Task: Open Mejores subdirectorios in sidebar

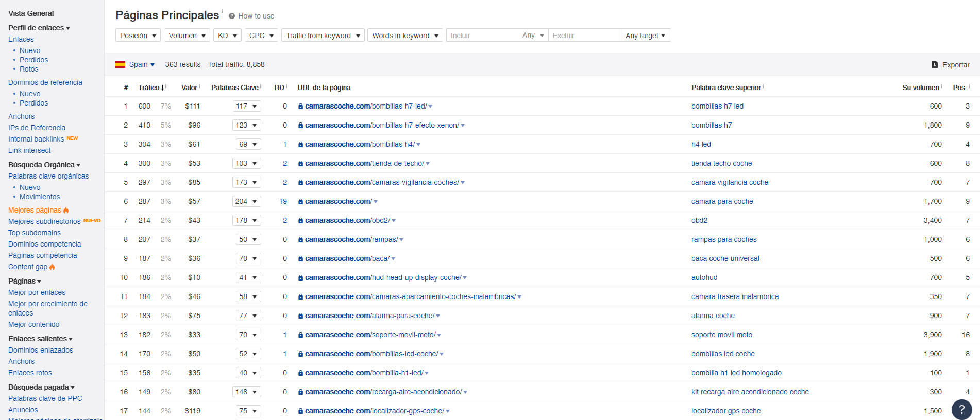Action: (44, 221)
